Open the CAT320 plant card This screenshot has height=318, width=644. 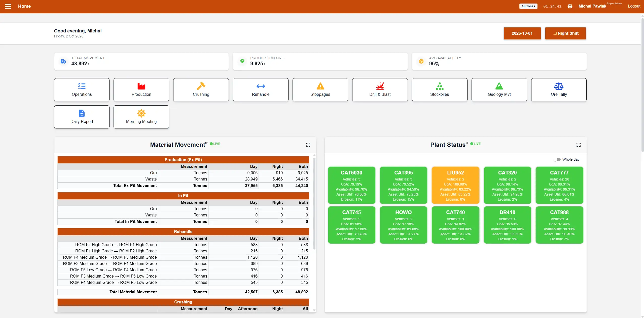[x=507, y=185]
